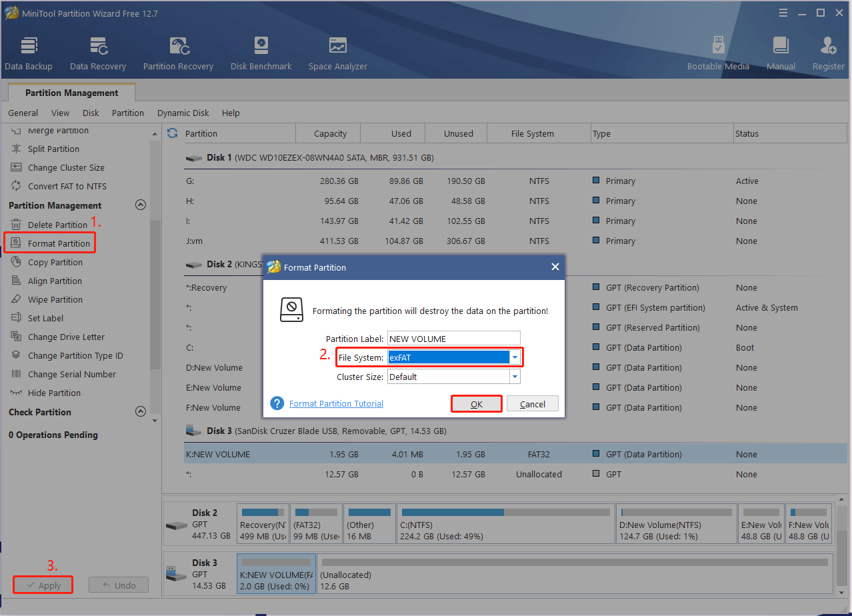Select the D:New Volume partition row
Image resolution: width=852 pixels, height=616 pixels.
pyautogui.click(x=515, y=367)
